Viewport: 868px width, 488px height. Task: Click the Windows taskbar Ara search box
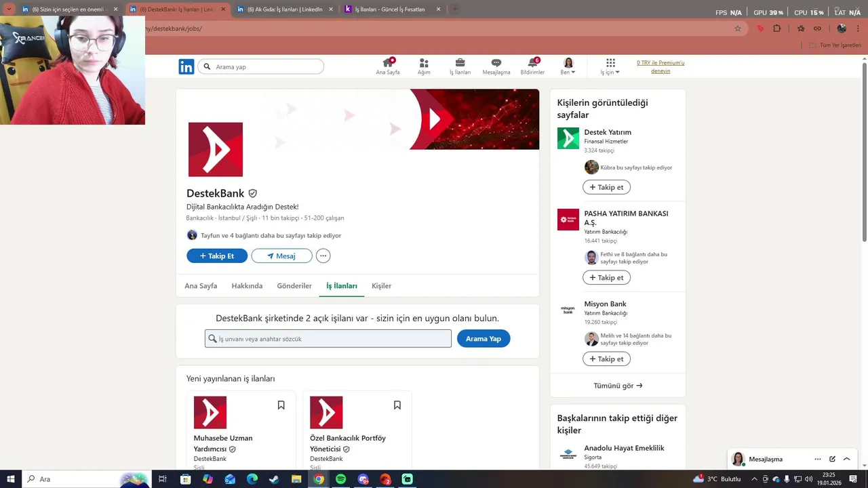pos(87,479)
